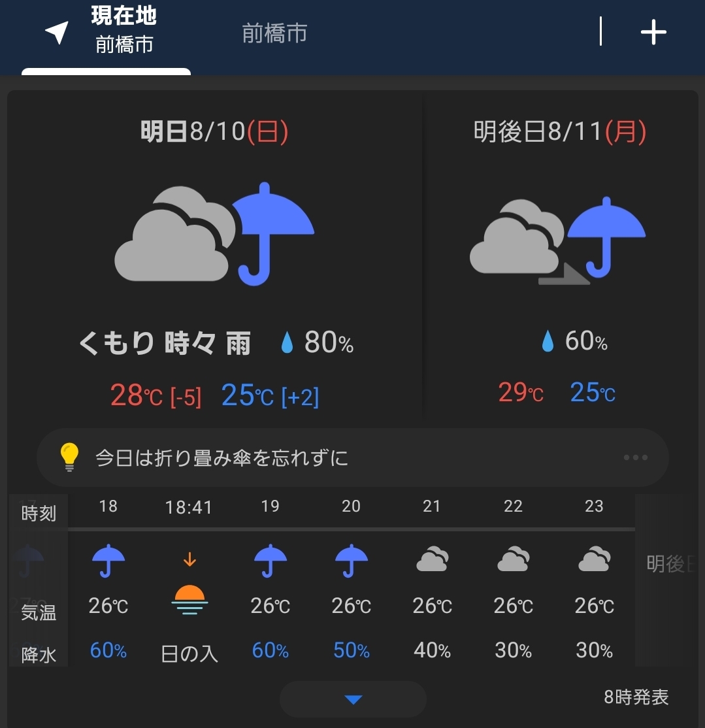Tap the current location arrow icon
Screen dimensions: 705x728
[x=57, y=33]
